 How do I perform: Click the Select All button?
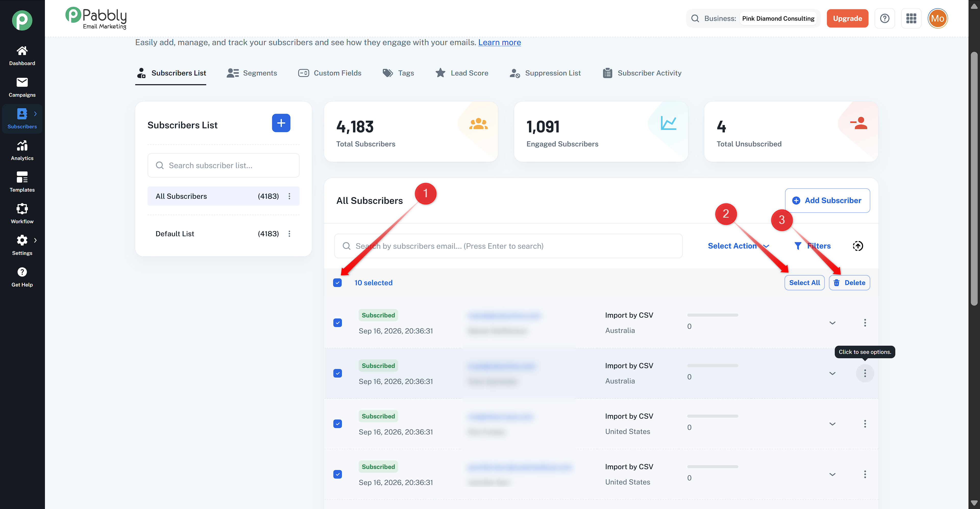pos(804,283)
